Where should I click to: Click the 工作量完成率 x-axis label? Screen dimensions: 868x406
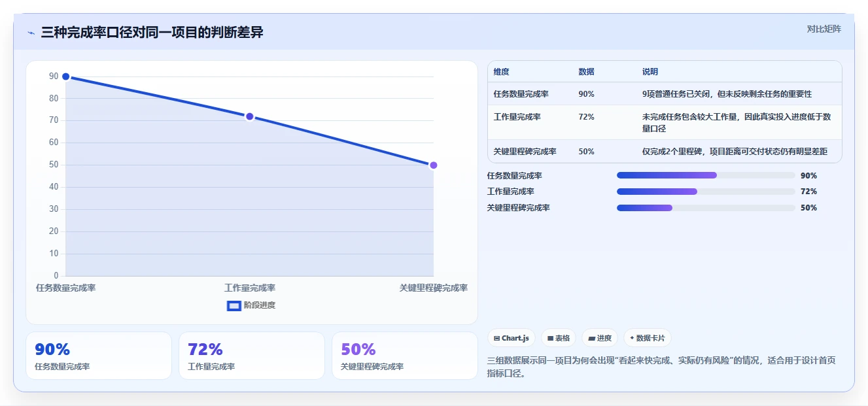point(249,288)
